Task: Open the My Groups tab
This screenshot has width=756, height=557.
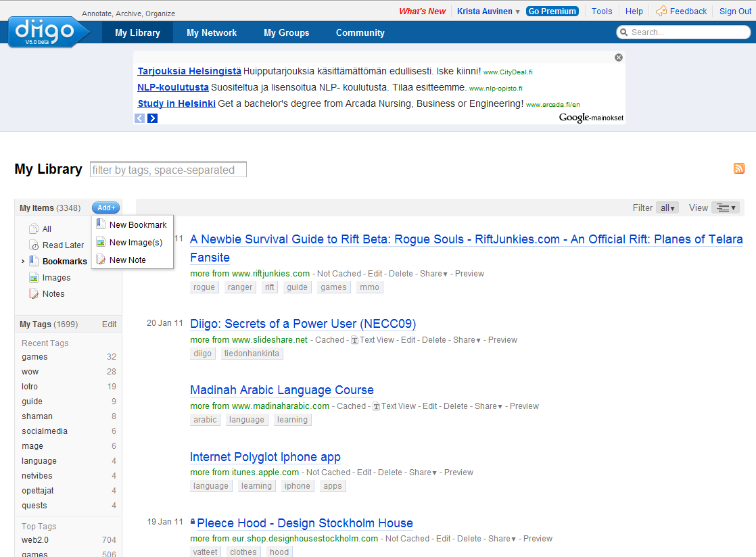Action: pyautogui.click(x=287, y=32)
